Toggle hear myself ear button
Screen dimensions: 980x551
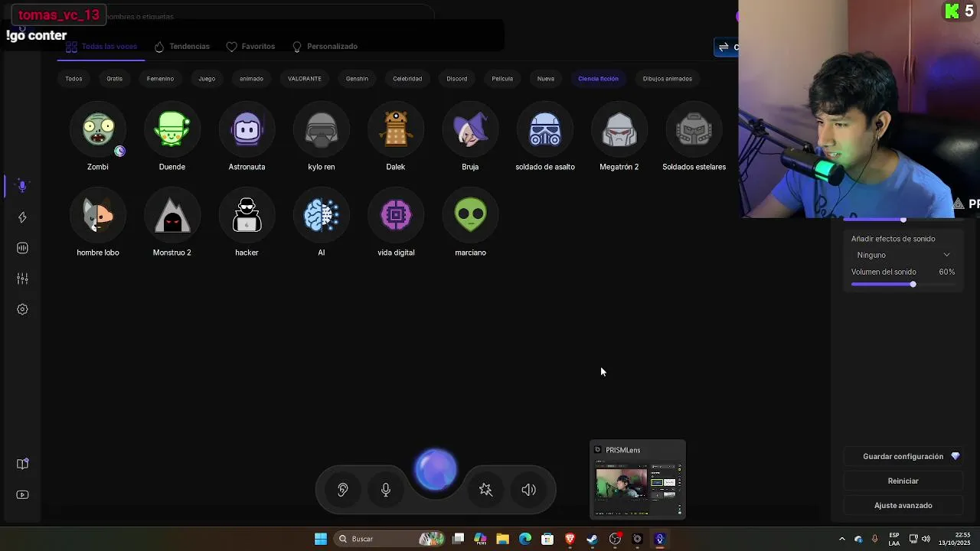point(343,490)
